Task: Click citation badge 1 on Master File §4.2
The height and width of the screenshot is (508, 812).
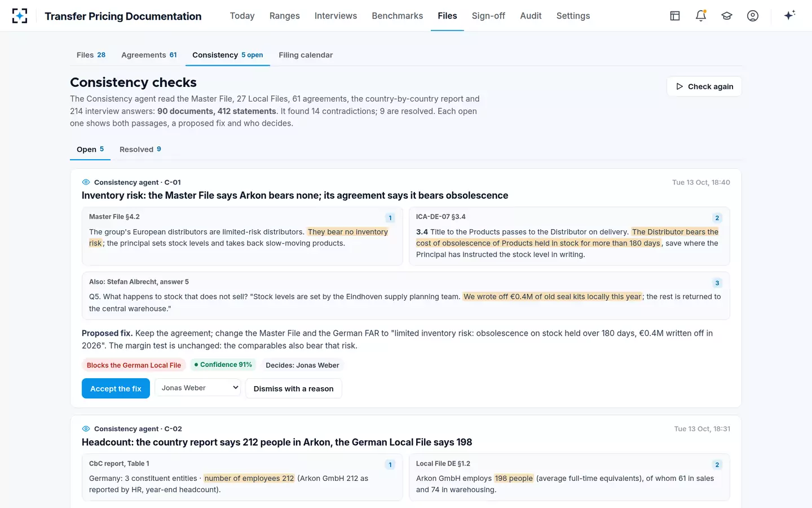Action: (x=390, y=218)
